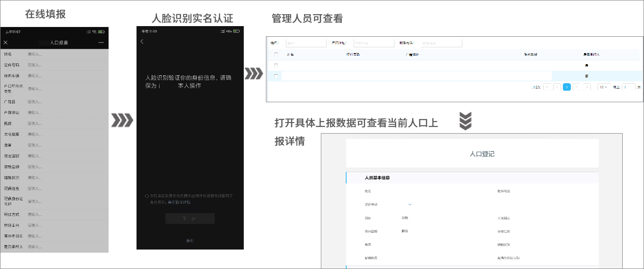Image resolution: width=644 pixels, height=269 pixels.
Task: Click the 联系电话 column header in table
Action: (531, 54)
